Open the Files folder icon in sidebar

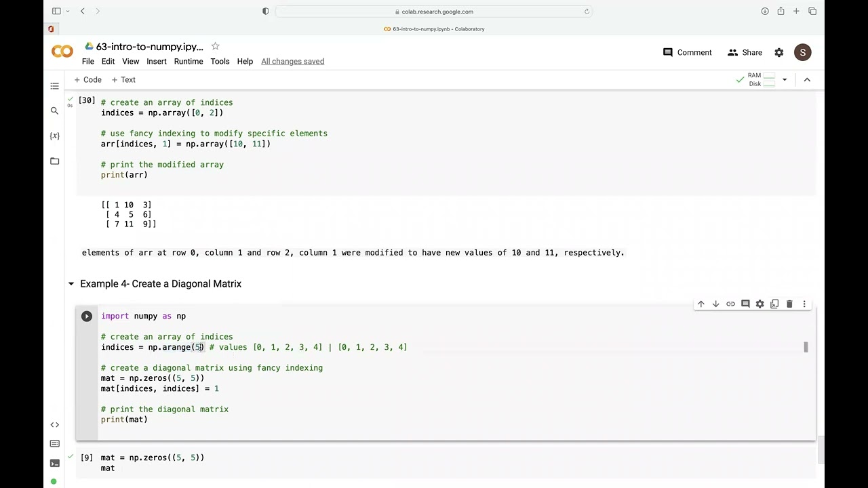click(55, 161)
